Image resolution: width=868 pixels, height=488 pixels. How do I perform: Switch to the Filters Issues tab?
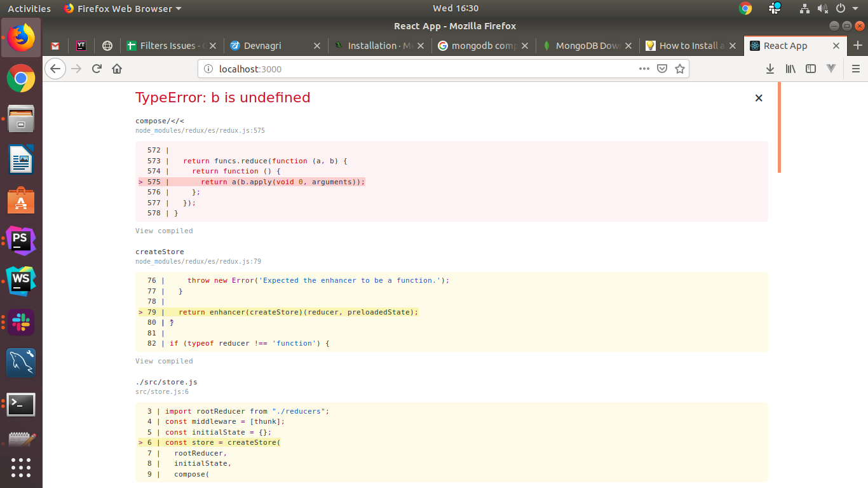tap(172, 46)
